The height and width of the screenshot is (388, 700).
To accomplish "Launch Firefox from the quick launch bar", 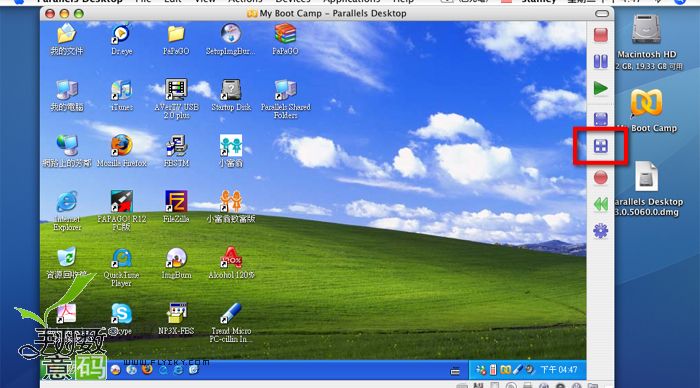I will 147,370.
